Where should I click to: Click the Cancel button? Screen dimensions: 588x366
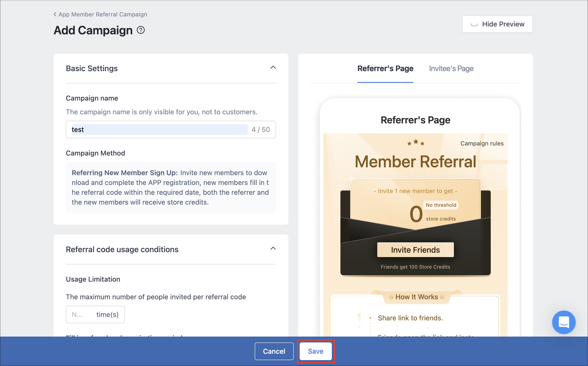[x=274, y=351]
